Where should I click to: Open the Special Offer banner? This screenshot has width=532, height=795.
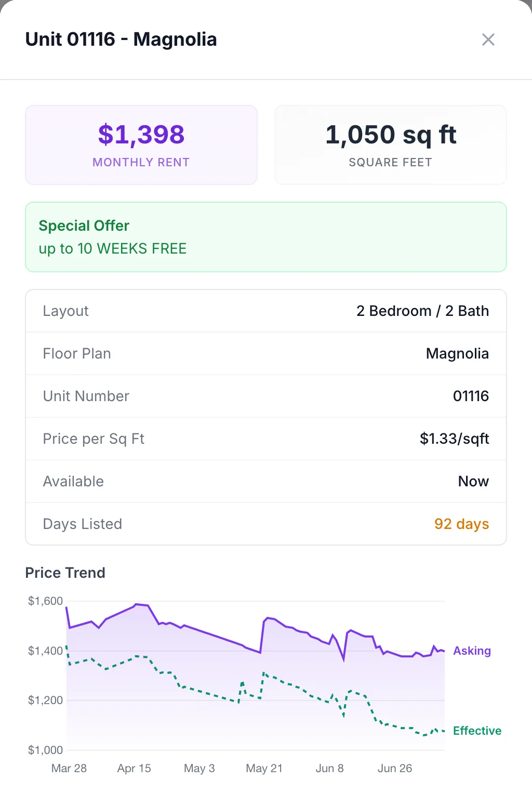(266, 237)
